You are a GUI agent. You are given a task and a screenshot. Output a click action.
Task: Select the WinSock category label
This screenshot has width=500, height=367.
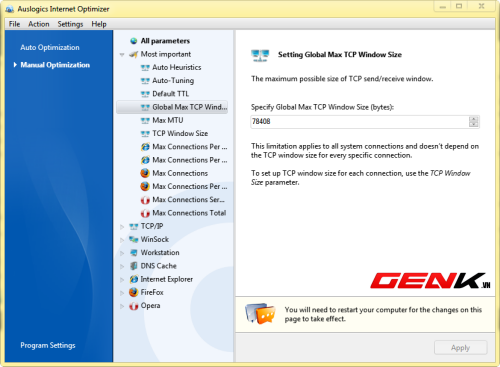155,239
